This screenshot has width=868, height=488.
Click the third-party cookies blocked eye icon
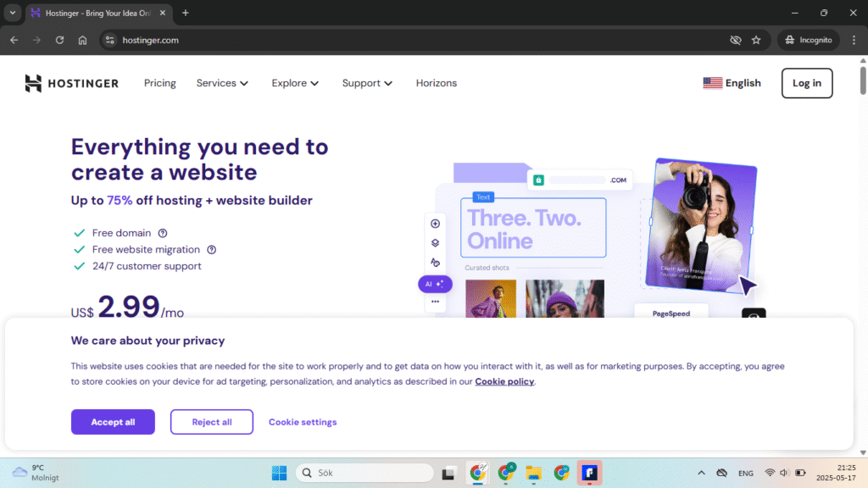(x=735, y=40)
